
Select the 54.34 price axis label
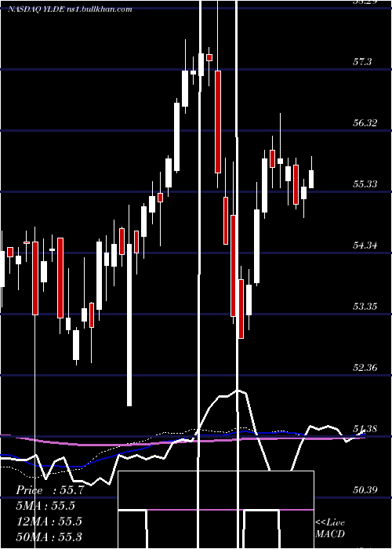(x=365, y=245)
